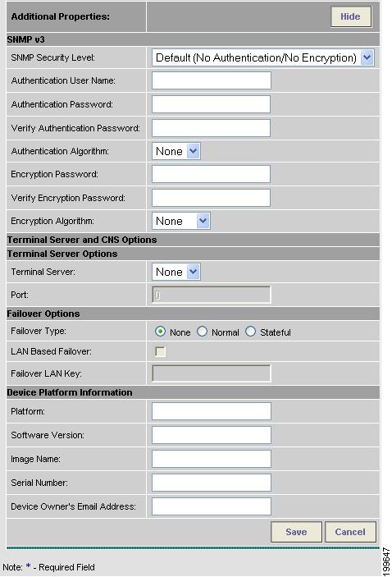Click the Encryption Password input box
Image resolution: width=392 pixels, height=577 pixels.
[211, 174]
